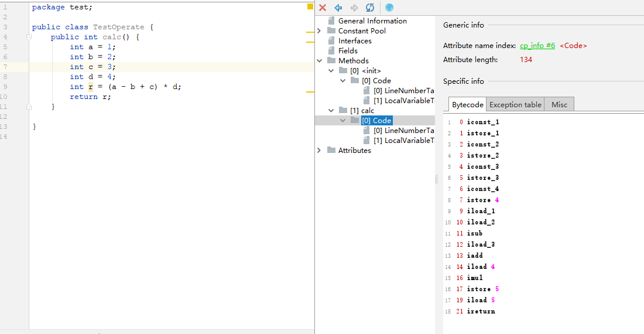644x334 pixels.
Task: Collapse the calc method fold marker
Action: click(x=29, y=37)
